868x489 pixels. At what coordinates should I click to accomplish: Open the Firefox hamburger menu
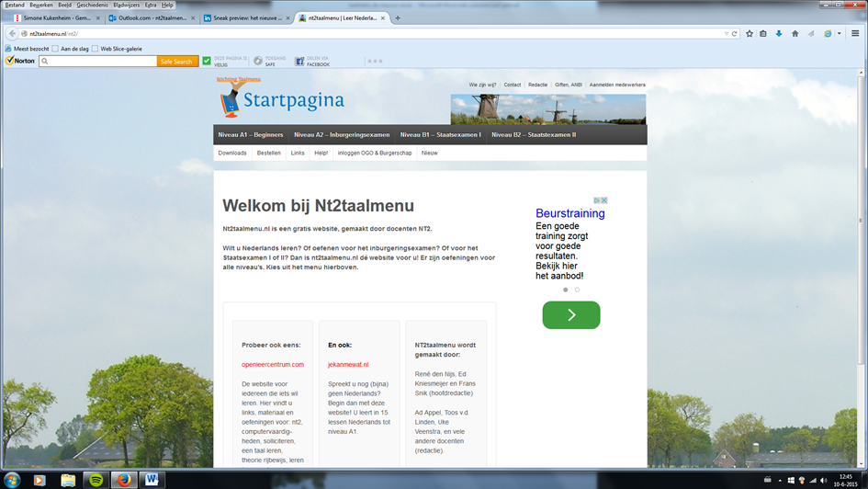click(x=854, y=34)
